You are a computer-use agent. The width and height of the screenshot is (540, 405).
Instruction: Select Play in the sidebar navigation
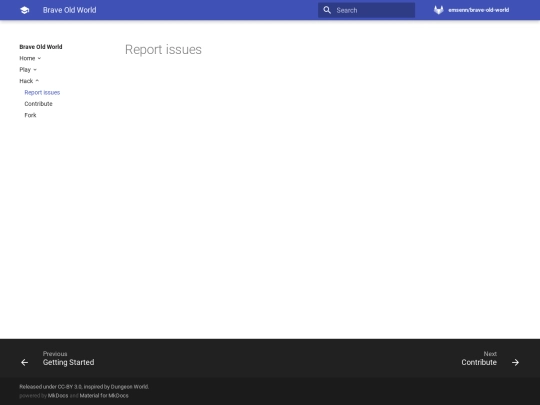[x=25, y=70]
